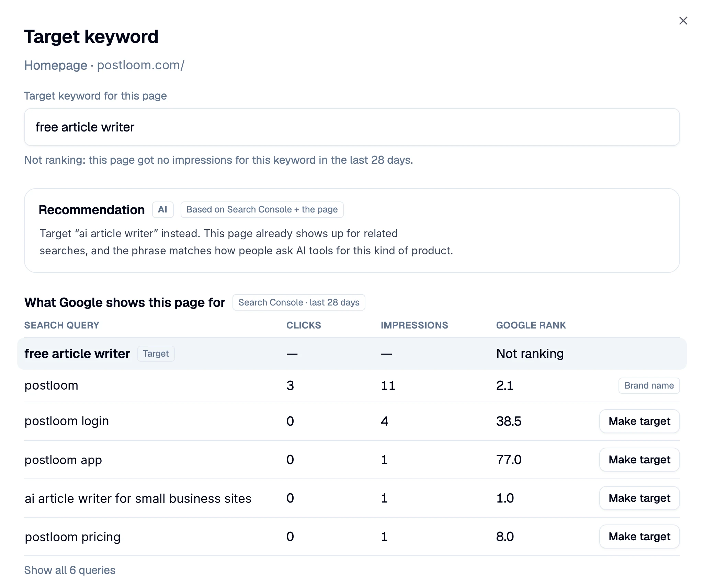Show all 6 queries
The height and width of the screenshot is (588, 704).
pos(70,570)
